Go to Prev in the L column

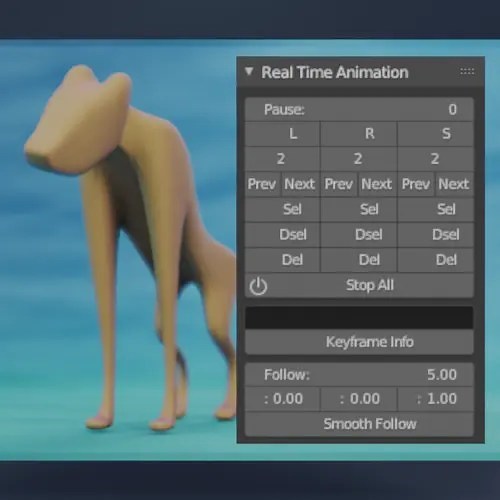point(263,184)
